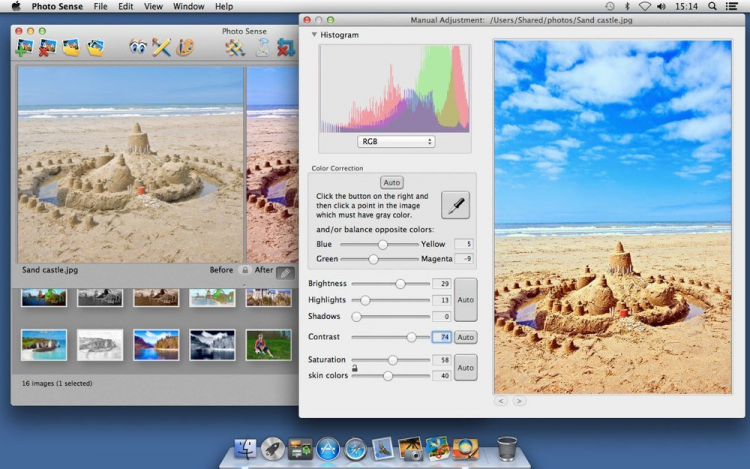
Task: Select the girl on grass thumbnail
Action: click(x=269, y=345)
